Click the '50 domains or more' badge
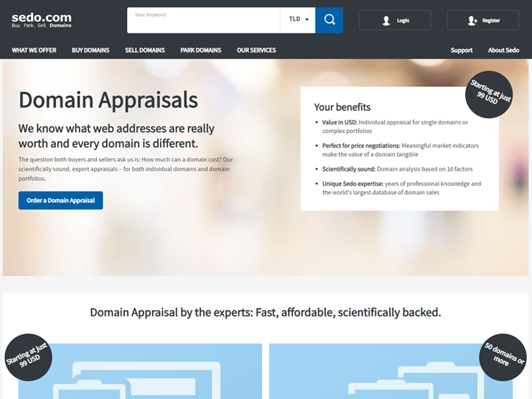This screenshot has width=532, height=399. click(503, 357)
